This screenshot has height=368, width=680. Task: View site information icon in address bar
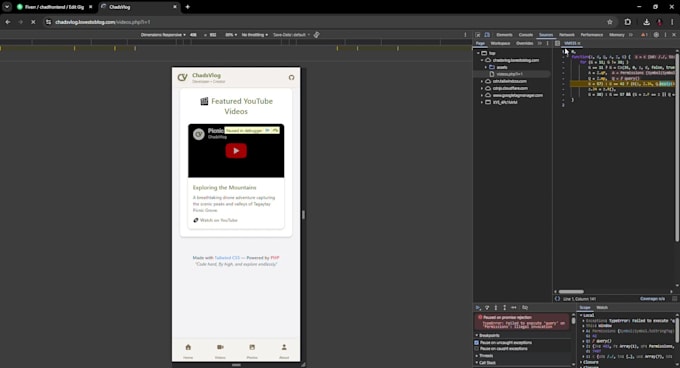[48, 22]
